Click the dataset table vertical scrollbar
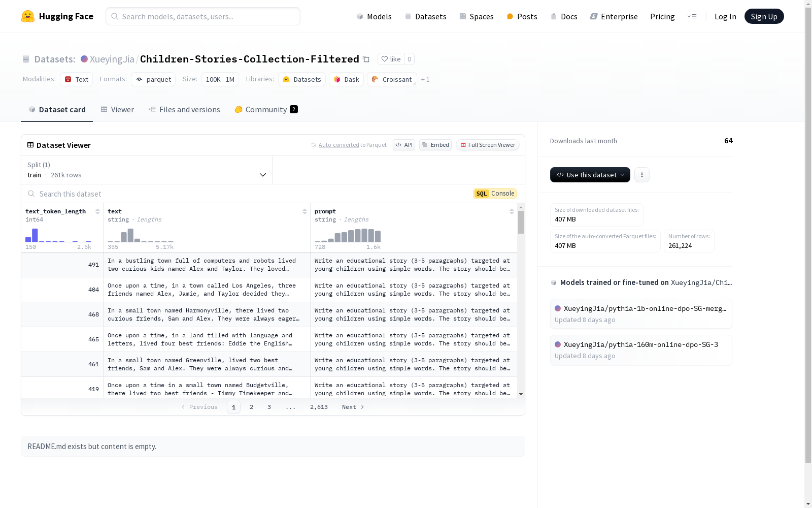Screen dimensions: 812x508 pyautogui.click(x=521, y=223)
